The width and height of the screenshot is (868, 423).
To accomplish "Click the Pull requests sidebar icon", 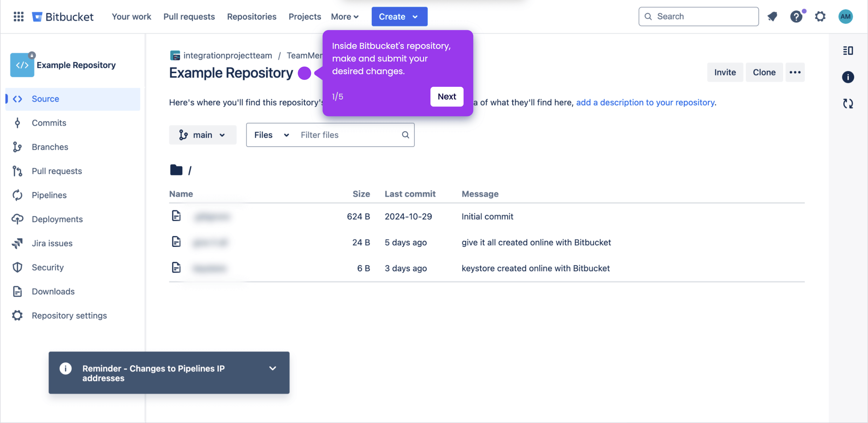I will [17, 171].
